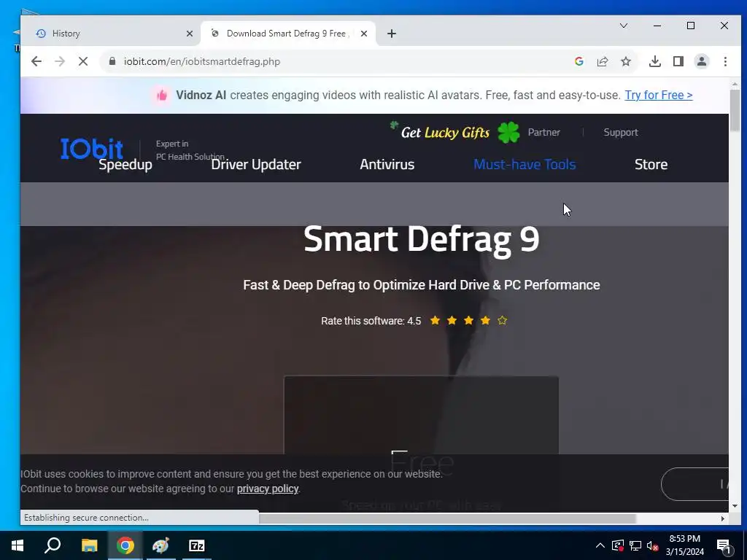The image size is (747, 560).
Task: Click the Smart Defrag 9 heading
Action: tap(421, 239)
